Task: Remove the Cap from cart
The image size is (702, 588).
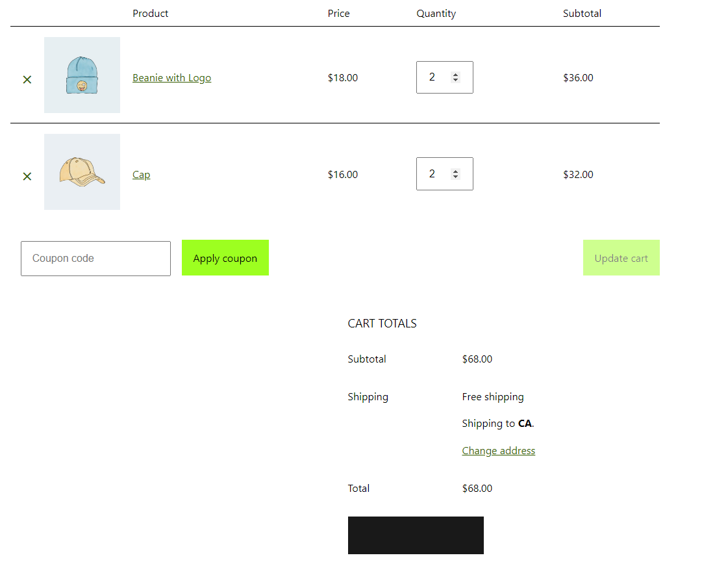Action: tap(27, 175)
